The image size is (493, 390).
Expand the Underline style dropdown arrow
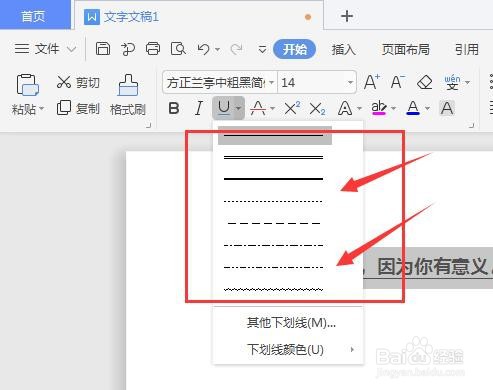pyautogui.click(x=238, y=108)
